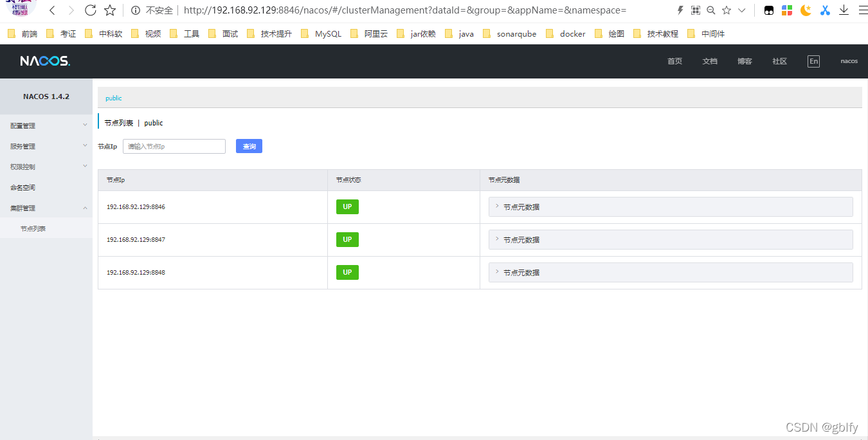Viewport: 868px width, 440px height.
Task: Click the nacos user name in header
Action: 849,61
